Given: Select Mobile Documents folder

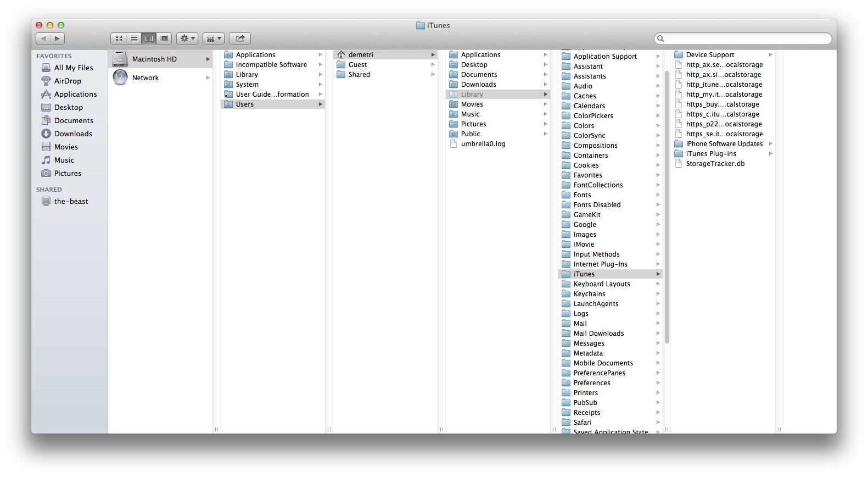Looking at the screenshot, I should point(610,363).
